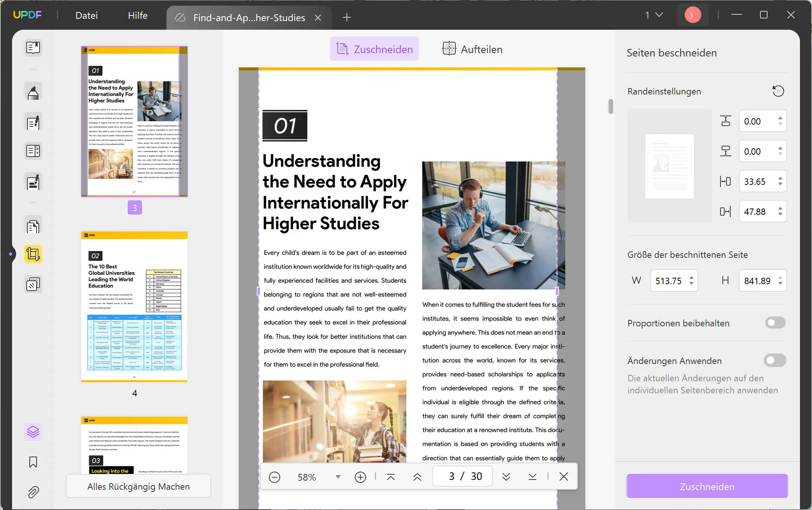This screenshot has width=812, height=510.
Task: Click the zoom in plus icon
Action: [x=360, y=477]
